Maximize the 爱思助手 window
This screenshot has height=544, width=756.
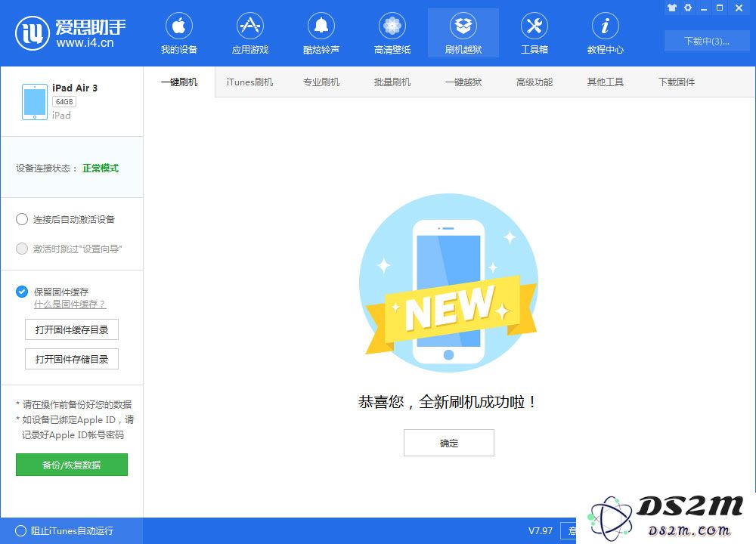tap(720, 8)
